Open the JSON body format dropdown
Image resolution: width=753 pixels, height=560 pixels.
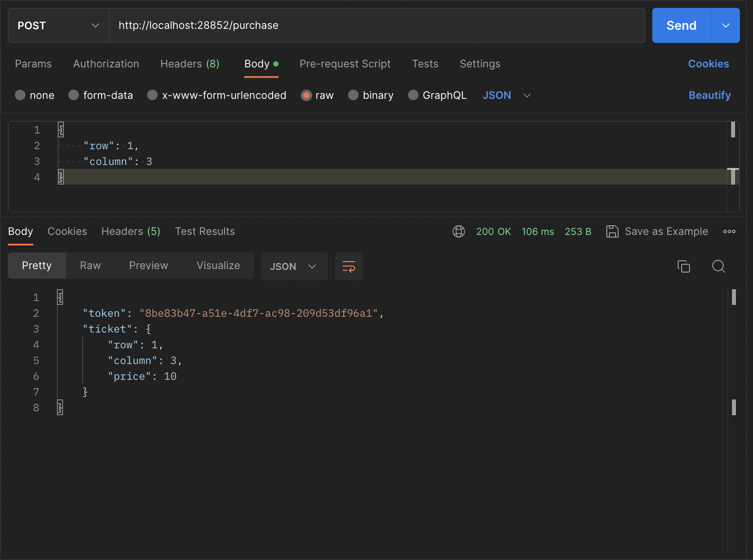(507, 95)
